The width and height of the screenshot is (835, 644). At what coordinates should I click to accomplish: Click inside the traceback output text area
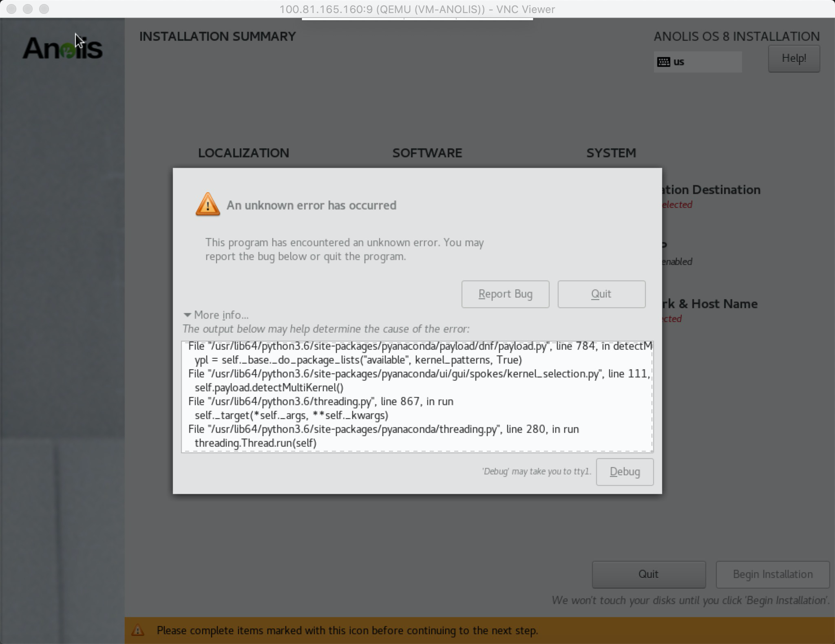[417, 397]
